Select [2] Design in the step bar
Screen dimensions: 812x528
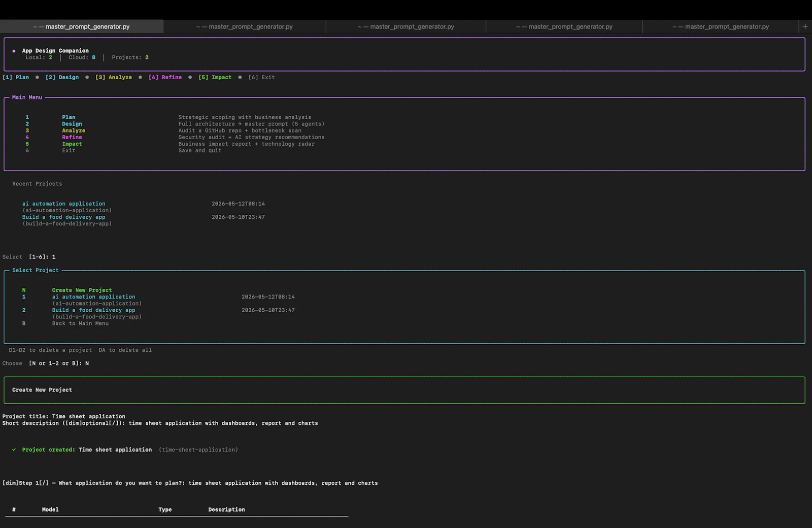(62, 77)
